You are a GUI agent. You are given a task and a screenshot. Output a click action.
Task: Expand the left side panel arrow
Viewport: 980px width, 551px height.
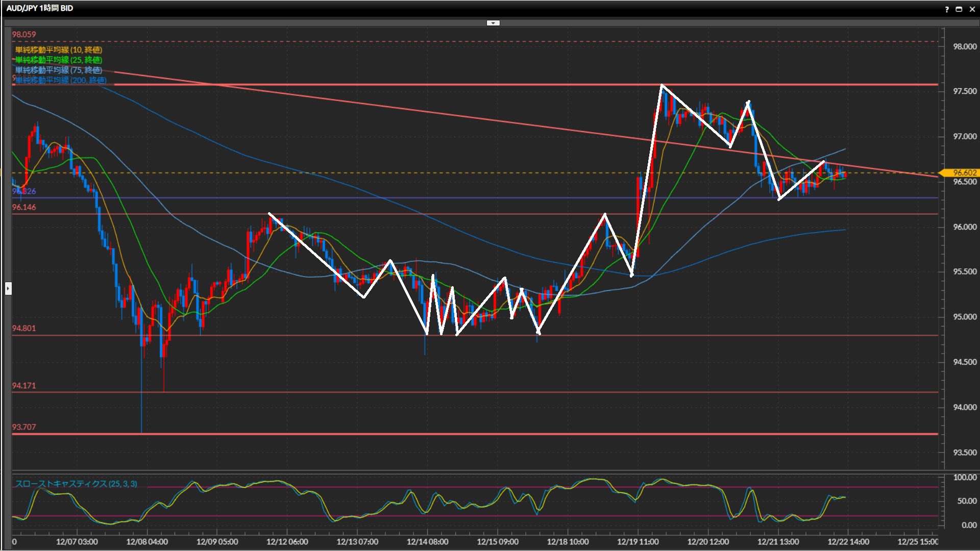[8, 289]
